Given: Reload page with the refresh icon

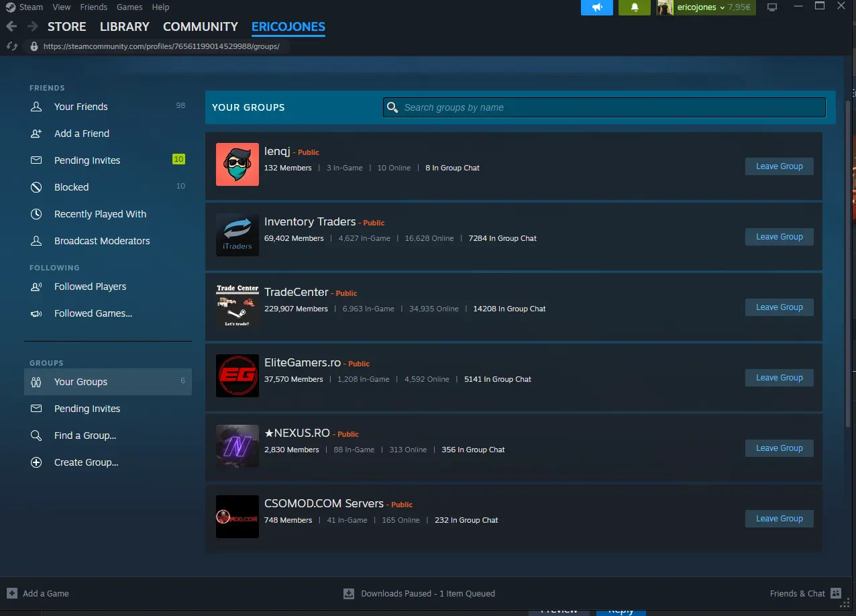Looking at the screenshot, I should tap(11, 46).
